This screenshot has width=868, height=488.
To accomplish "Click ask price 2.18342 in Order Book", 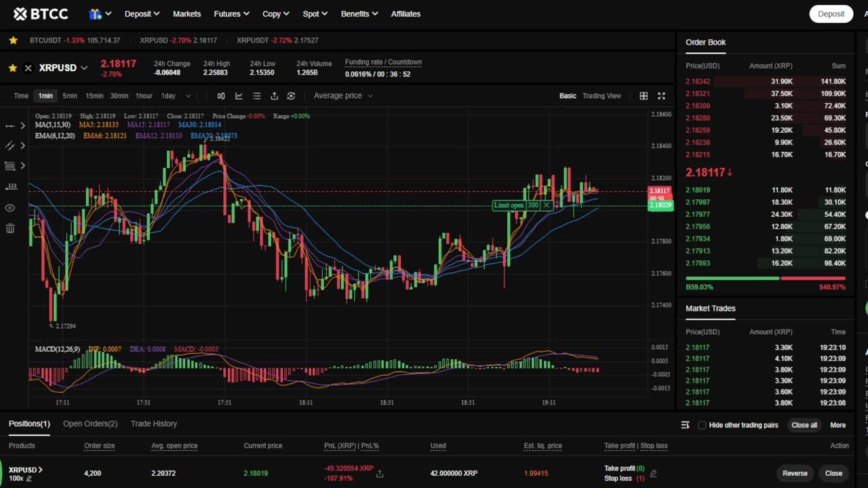I will tap(698, 81).
